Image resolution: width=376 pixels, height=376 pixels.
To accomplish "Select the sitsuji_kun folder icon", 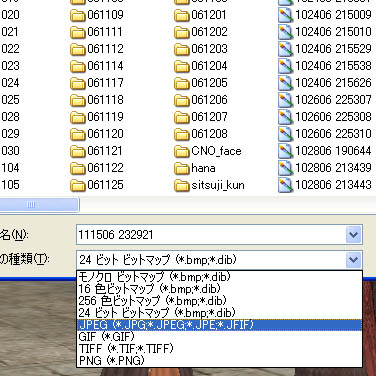I will pyautogui.click(x=182, y=185).
